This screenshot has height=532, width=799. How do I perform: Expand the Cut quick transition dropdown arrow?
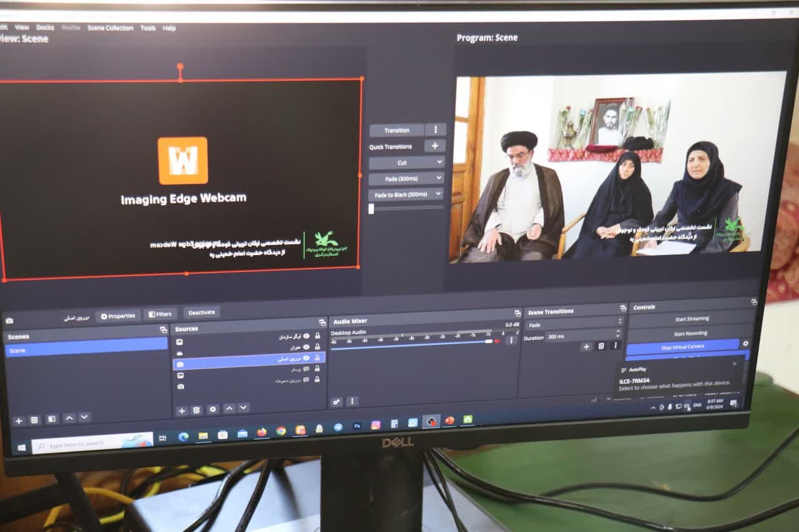click(x=438, y=162)
